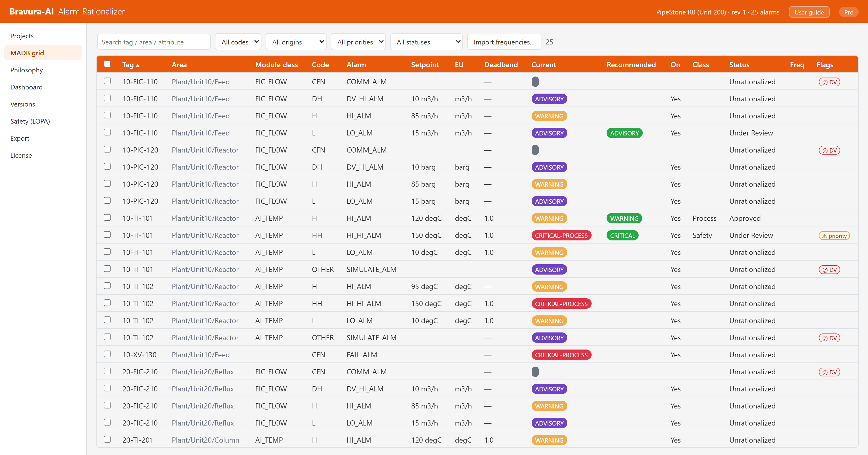
Task: Click the green CRITICAL recommended badge for 10-TI-101
Action: [x=622, y=236]
